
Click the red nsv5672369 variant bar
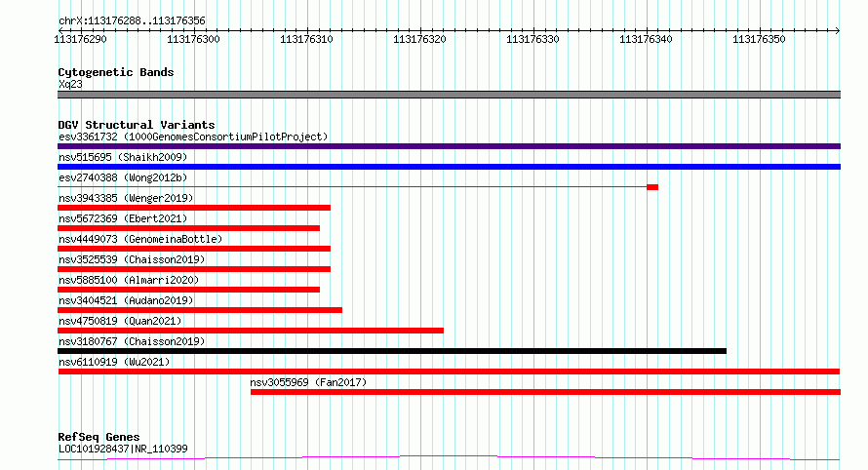point(188,228)
